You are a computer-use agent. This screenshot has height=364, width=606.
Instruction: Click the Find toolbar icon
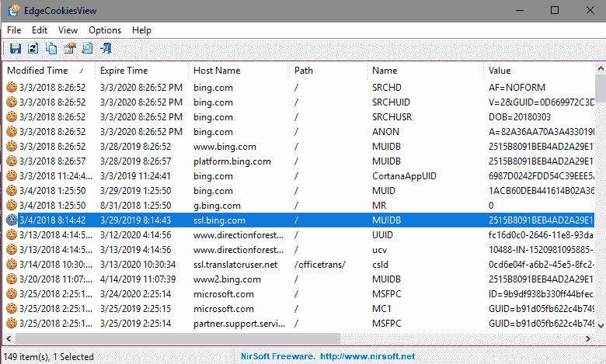click(87, 48)
